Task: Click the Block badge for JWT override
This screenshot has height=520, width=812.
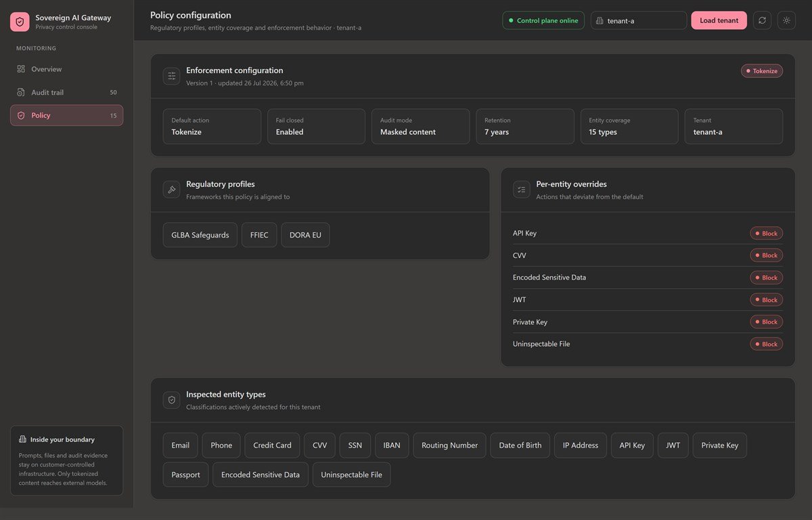Action: tap(766, 299)
